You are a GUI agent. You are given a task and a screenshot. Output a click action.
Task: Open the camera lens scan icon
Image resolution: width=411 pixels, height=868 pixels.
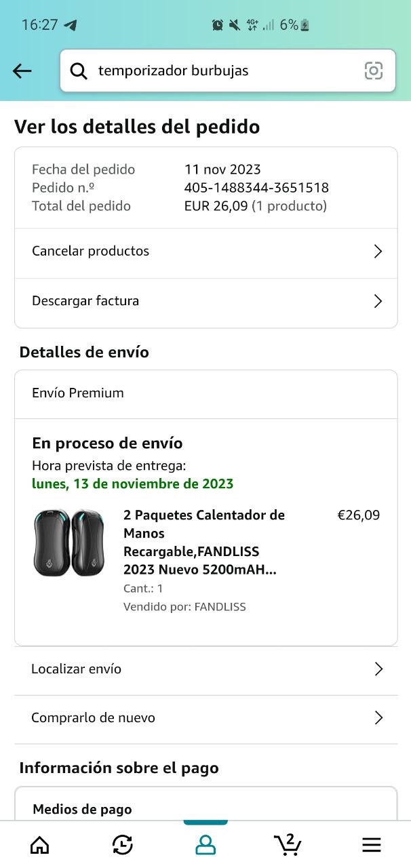[374, 71]
